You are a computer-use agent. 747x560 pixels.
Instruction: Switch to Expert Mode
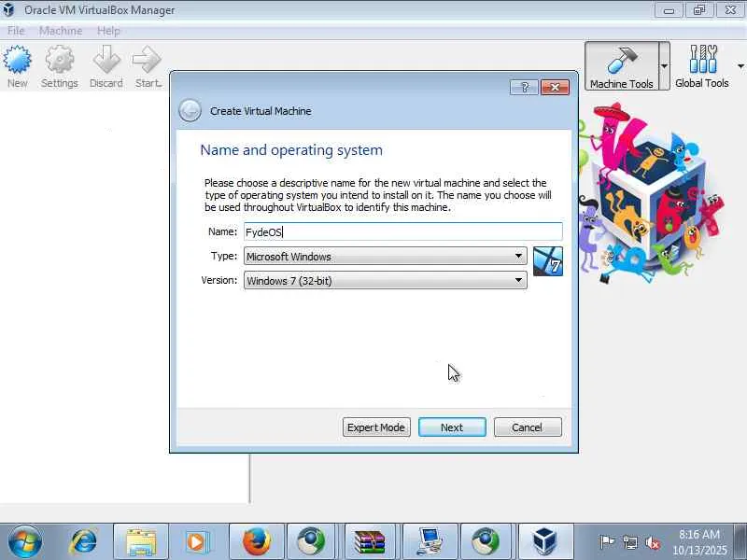(376, 427)
